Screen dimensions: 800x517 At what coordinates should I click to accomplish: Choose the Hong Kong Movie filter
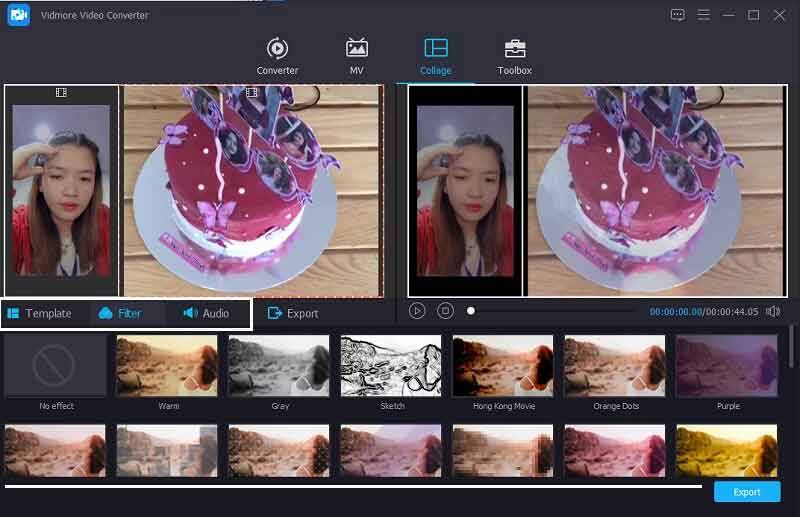pyautogui.click(x=503, y=366)
